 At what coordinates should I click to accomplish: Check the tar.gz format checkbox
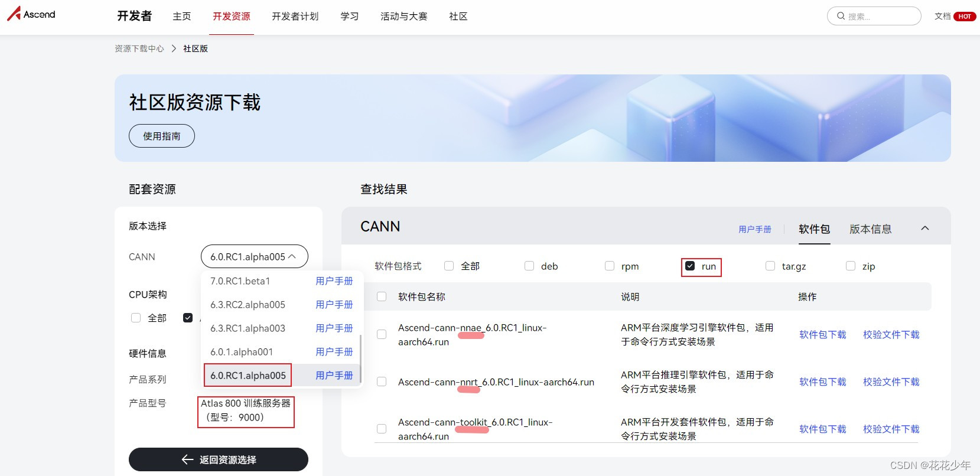click(x=770, y=266)
